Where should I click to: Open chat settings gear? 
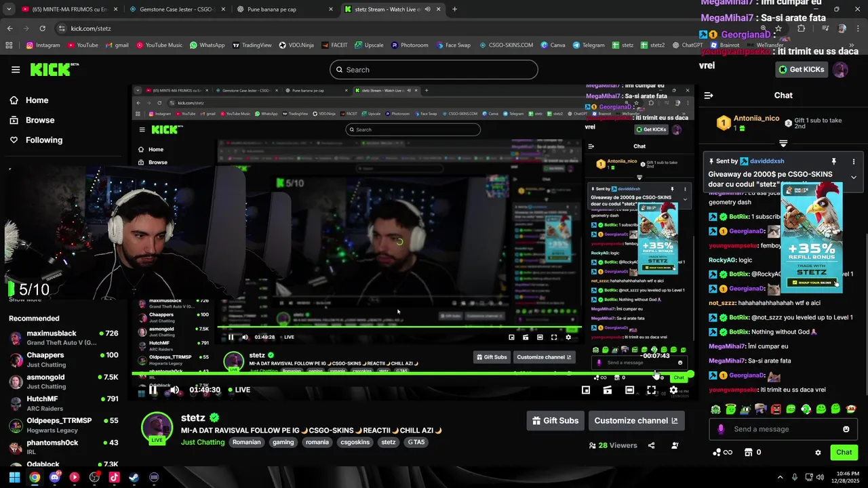click(x=818, y=452)
